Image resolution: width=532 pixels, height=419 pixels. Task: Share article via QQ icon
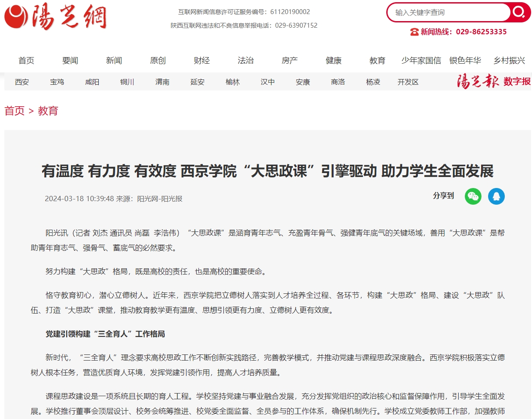[496, 196]
